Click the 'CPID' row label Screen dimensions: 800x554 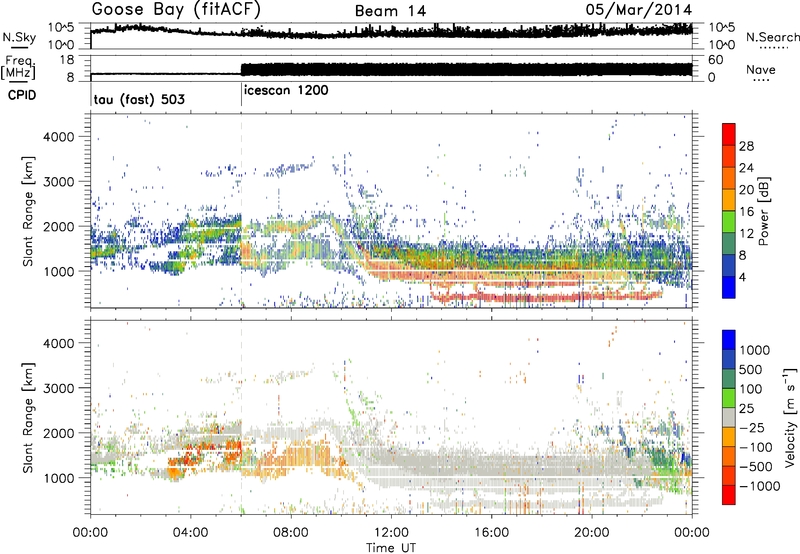coord(22,95)
